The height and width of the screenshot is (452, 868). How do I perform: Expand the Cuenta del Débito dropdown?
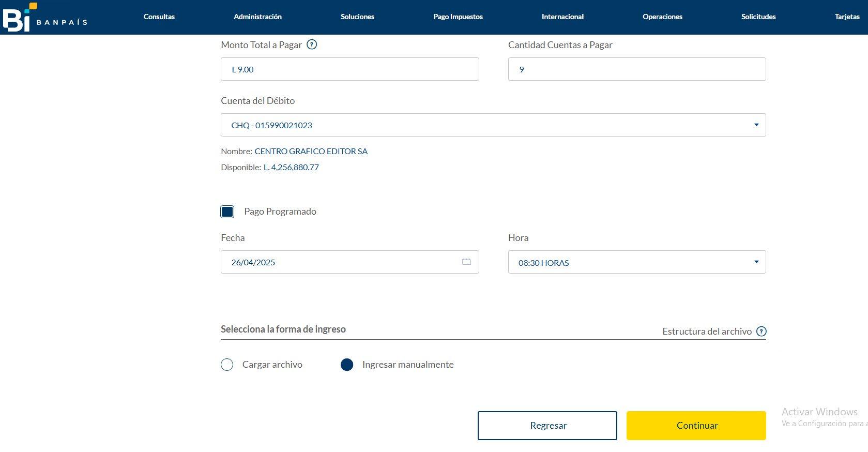493,125
